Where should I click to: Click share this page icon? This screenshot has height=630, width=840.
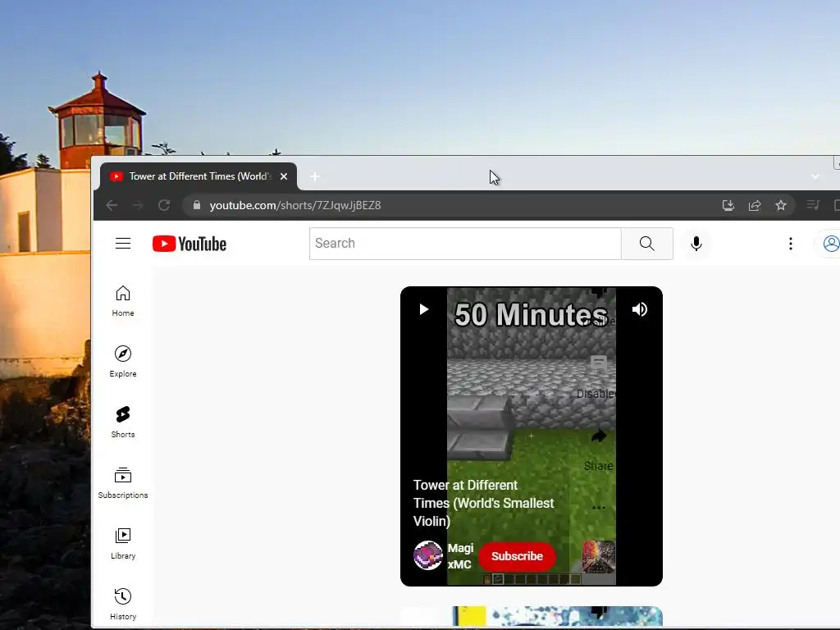pos(755,205)
